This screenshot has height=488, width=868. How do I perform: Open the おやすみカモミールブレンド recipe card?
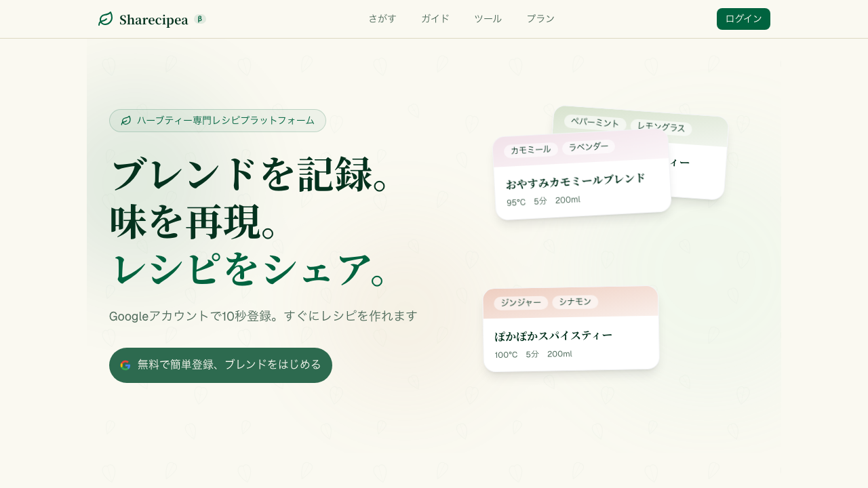coord(582,190)
